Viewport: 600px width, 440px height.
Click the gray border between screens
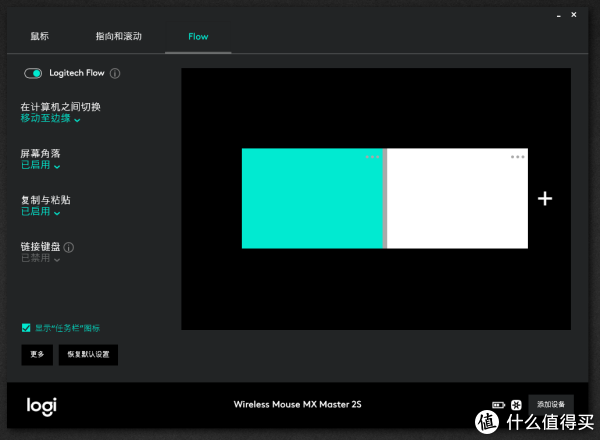[x=385, y=198]
